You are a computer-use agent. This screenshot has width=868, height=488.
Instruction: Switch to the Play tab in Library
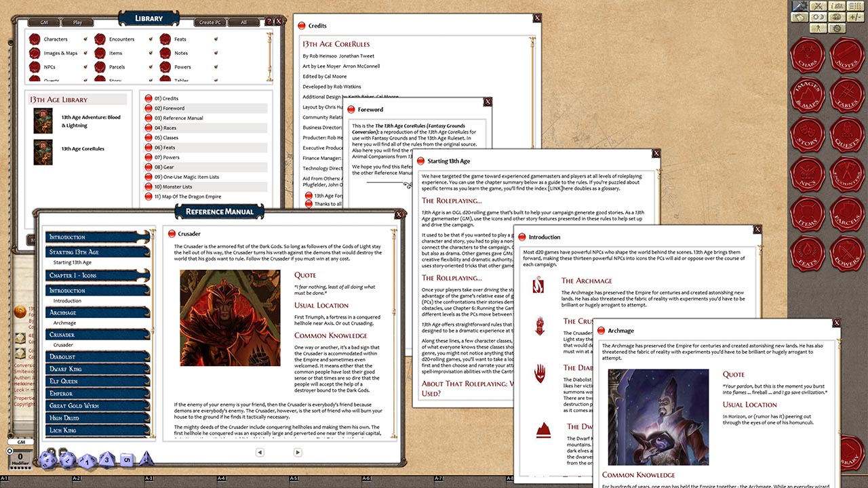tap(77, 22)
